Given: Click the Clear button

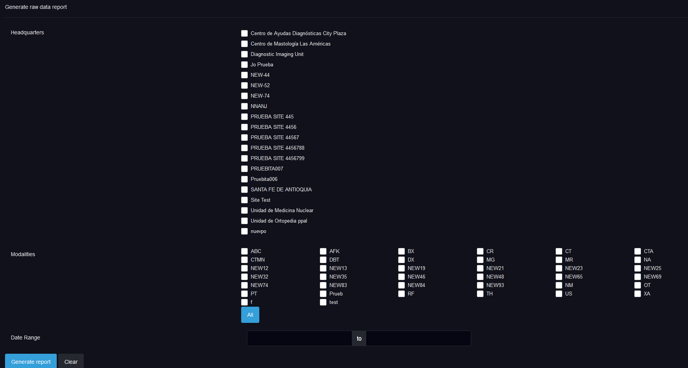Looking at the screenshot, I should point(71,361).
